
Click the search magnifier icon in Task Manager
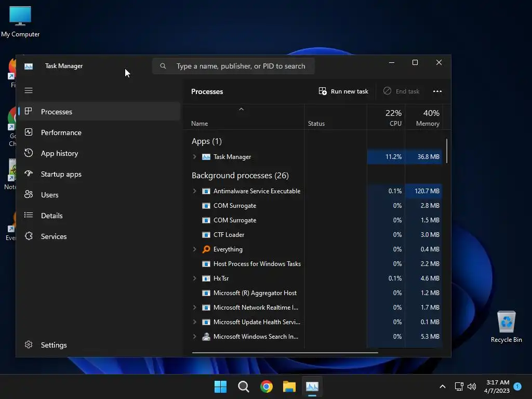[163, 66]
